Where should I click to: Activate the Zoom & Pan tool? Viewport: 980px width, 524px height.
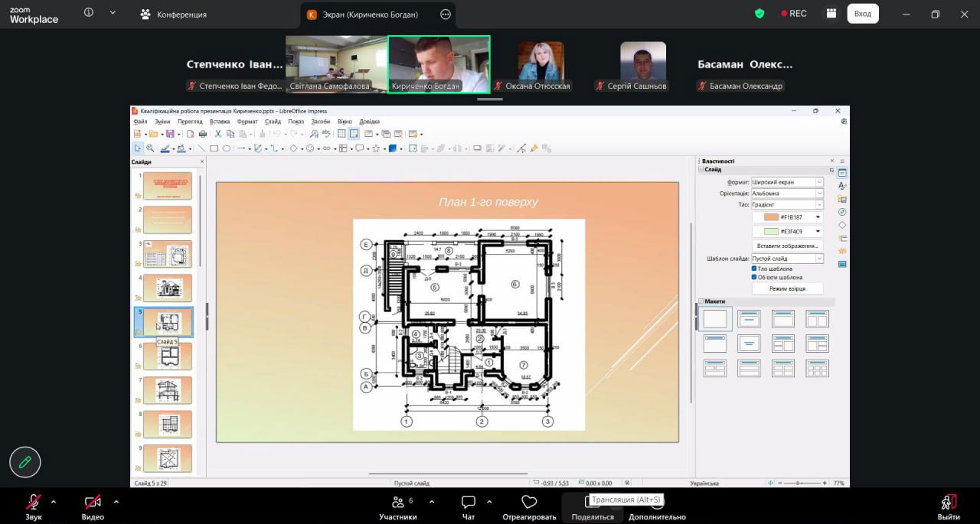click(150, 148)
